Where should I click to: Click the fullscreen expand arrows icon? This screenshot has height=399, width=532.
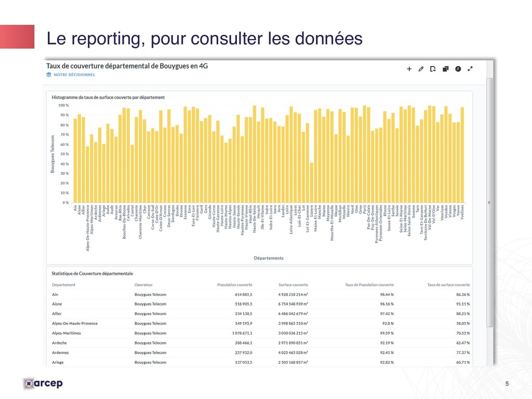[470, 69]
